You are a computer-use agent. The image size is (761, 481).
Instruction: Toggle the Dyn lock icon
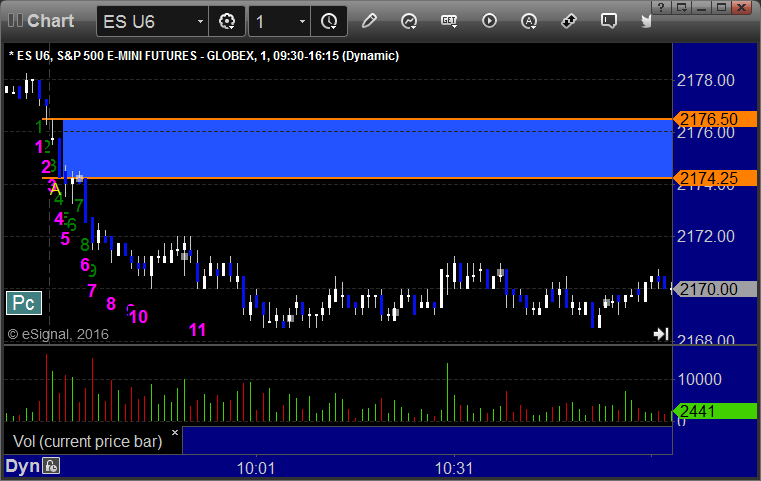click(51, 466)
